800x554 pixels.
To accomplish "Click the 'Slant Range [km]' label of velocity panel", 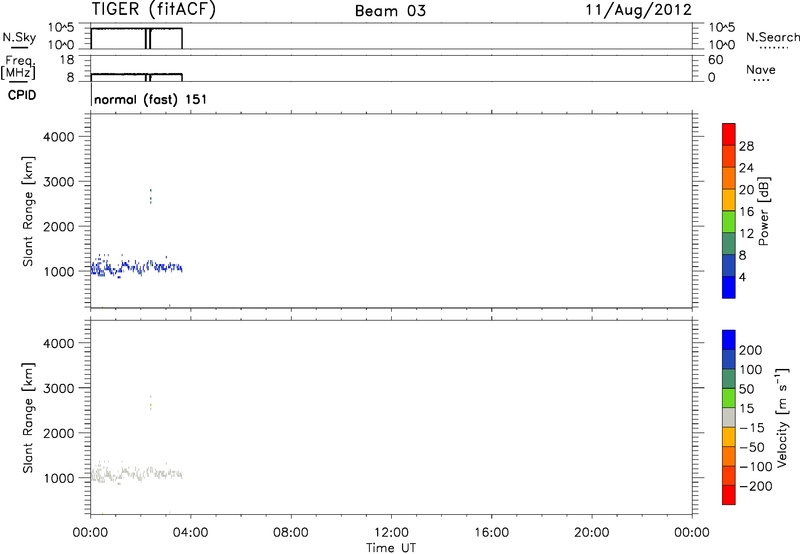I will 28,418.
